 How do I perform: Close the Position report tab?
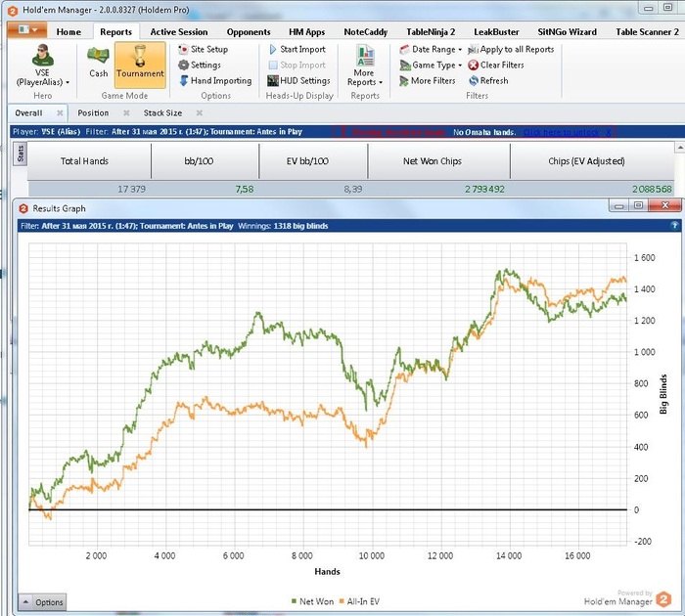tap(126, 113)
